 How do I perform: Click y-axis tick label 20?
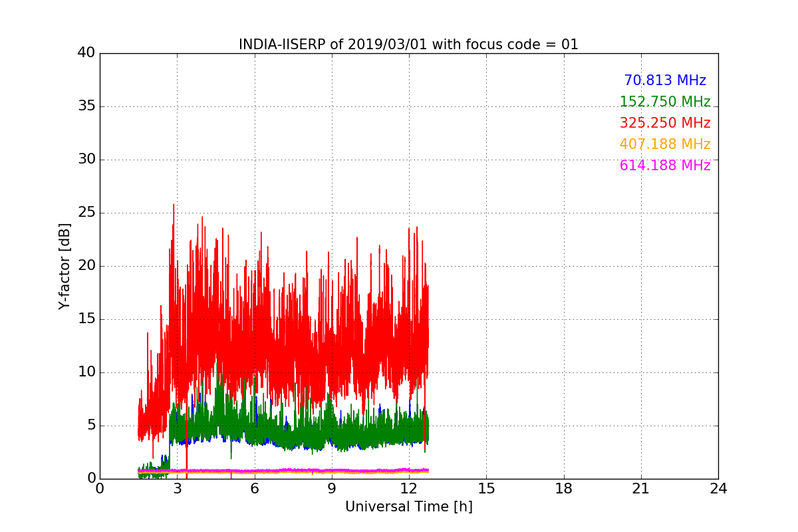tap(86, 266)
